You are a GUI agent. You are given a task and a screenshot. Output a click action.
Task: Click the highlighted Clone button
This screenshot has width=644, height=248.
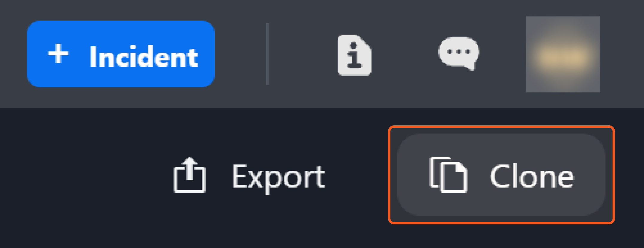(501, 175)
